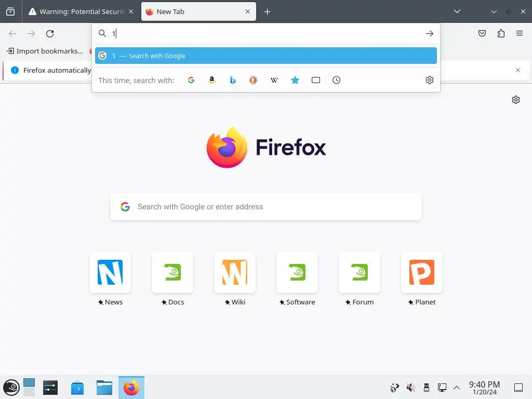Image resolution: width=532 pixels, height=399 pixels.
Task: Open the clock showing 9:40 PM
Action: point(485,388)
